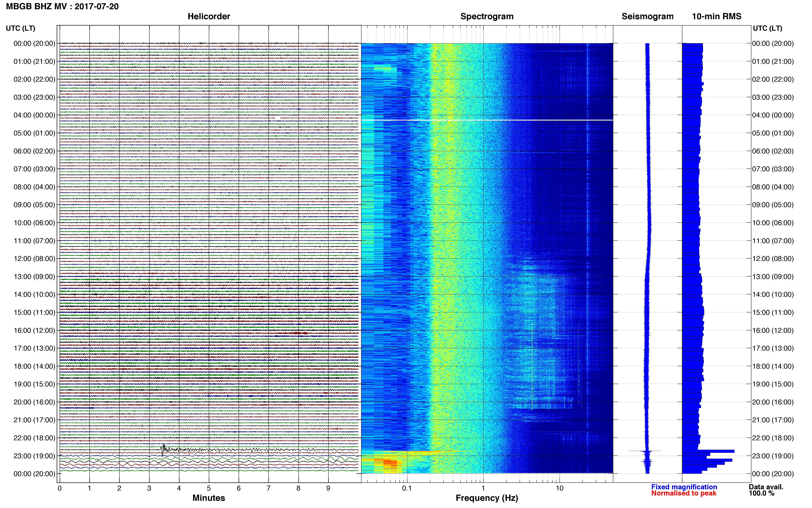Viewport: 812px width, 508px height.
Task: Click '07:00 (03:00)' on the right time axis
Action: pos(773,169)
